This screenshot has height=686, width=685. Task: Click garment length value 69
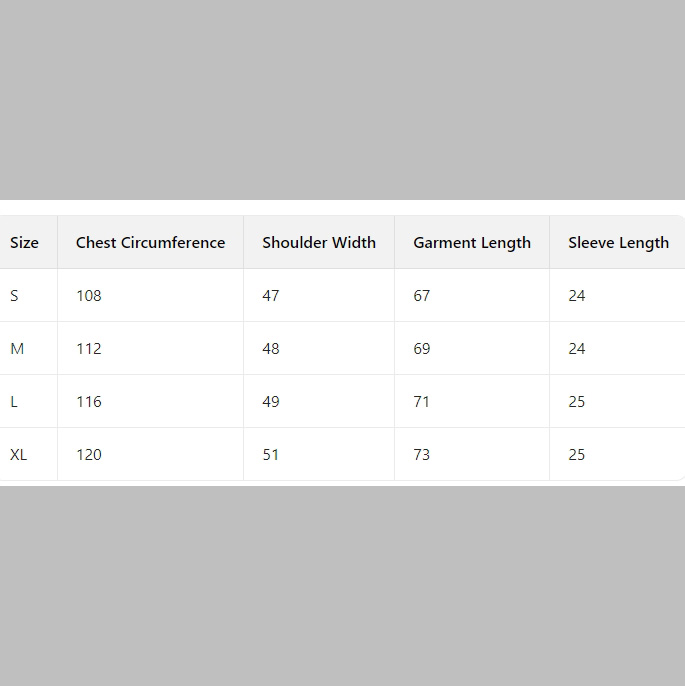[x=422, y=349]
